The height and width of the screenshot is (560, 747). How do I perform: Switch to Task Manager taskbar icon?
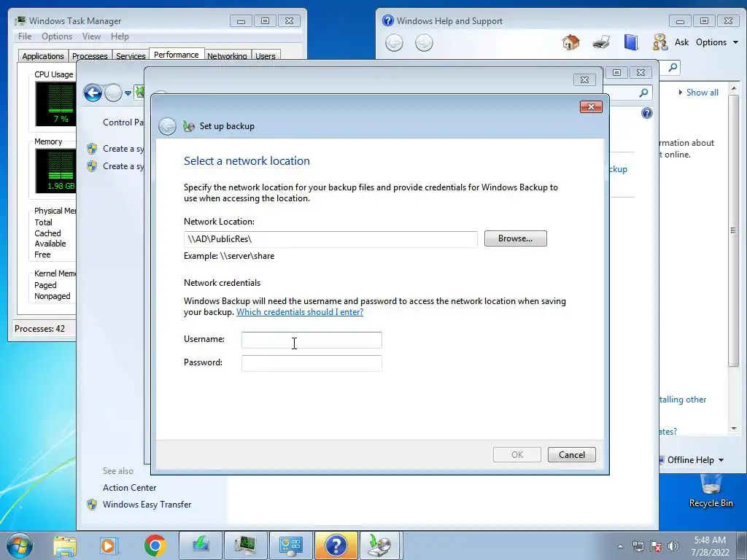[246, 545]
